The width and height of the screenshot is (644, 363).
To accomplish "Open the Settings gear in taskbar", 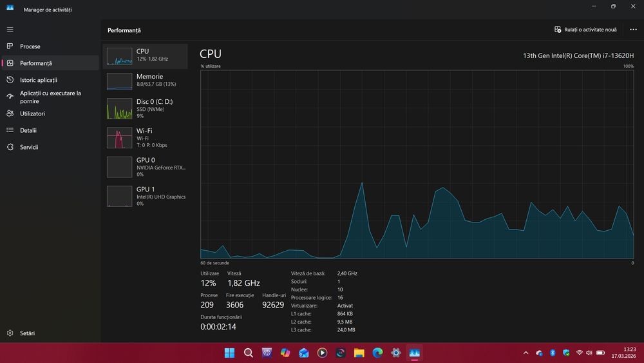I will coord(396,353).
